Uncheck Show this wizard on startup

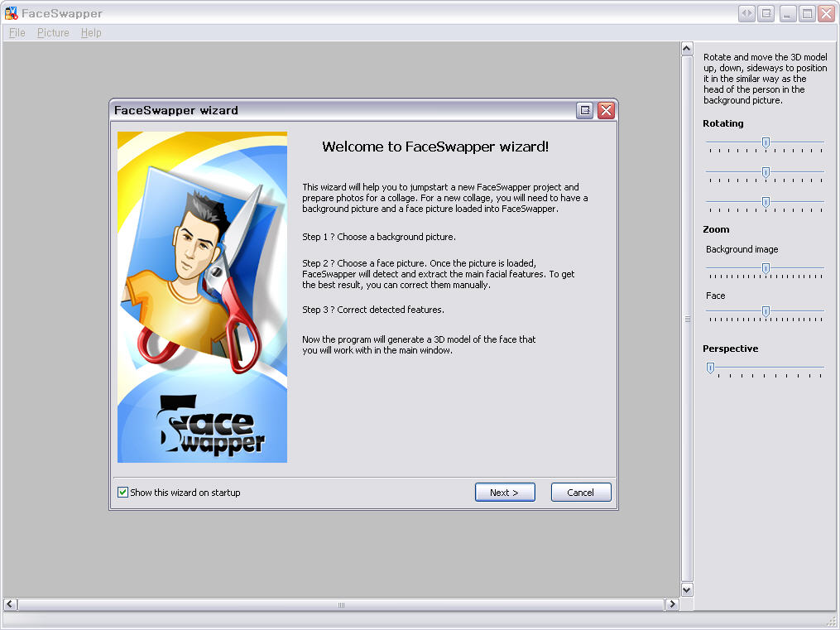pos(122,493)
